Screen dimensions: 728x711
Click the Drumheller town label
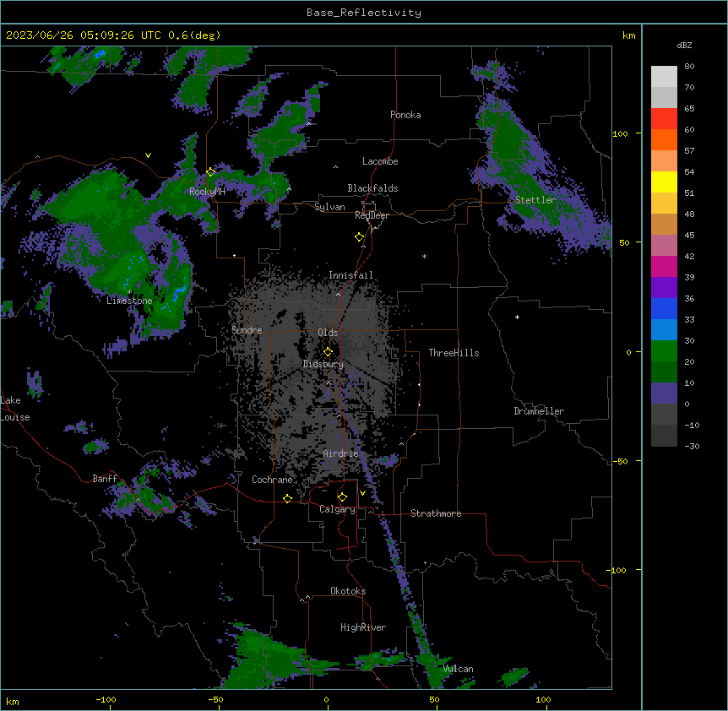pos(539,411)
